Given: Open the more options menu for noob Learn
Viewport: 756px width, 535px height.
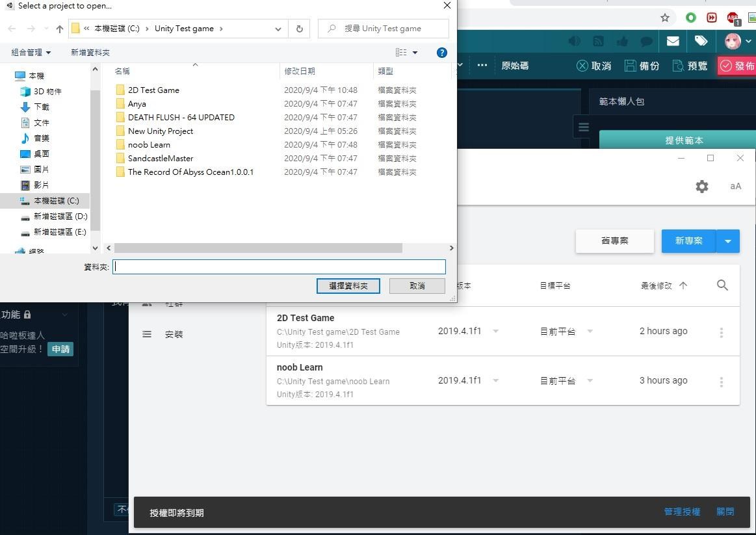Looking at the screenshot, I should point(722,382).
